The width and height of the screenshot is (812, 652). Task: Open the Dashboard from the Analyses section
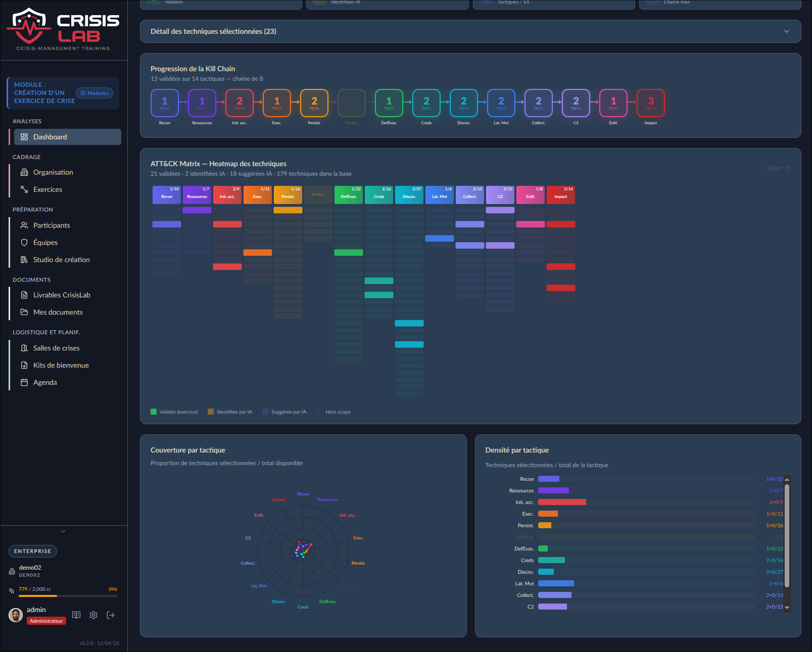(50, 136)
